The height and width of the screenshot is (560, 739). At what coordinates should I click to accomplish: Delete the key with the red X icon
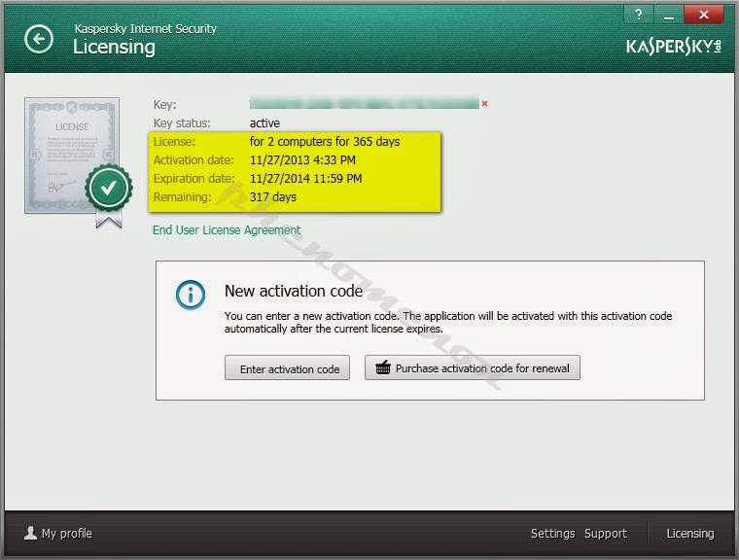(x=484, y=103)
